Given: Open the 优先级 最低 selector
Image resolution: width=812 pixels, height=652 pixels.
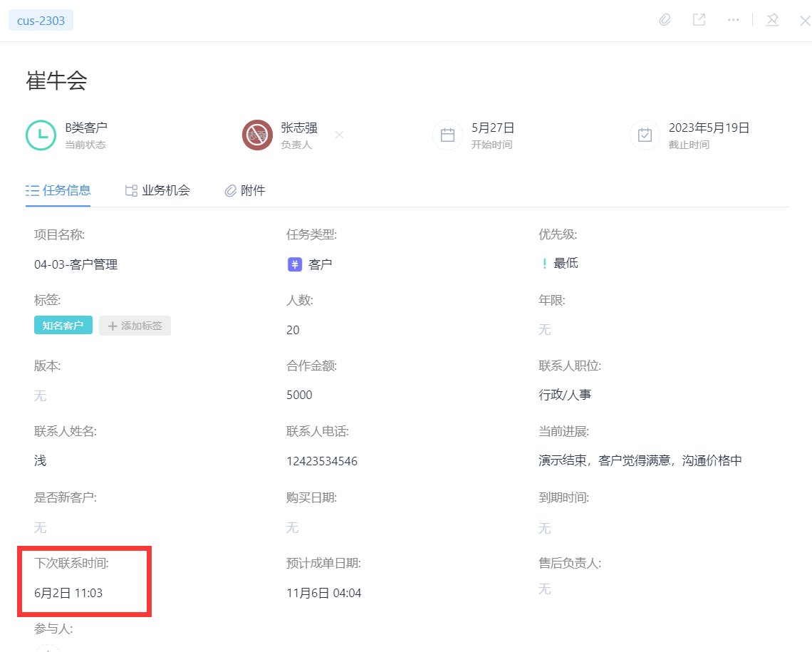Looking at the screenshot, I should [560, 264].
